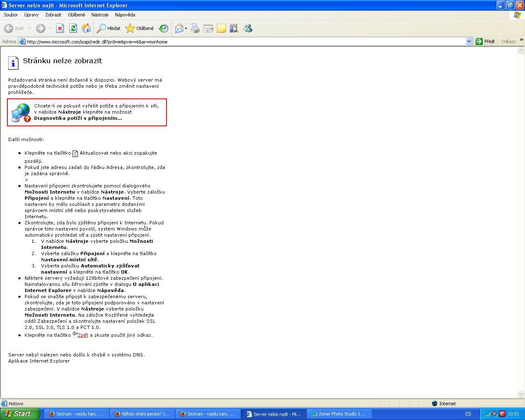Switch to the Zoner Photo Studio taskbar window
The width and height of the screenshot is (525, 420).
[339, 414]
